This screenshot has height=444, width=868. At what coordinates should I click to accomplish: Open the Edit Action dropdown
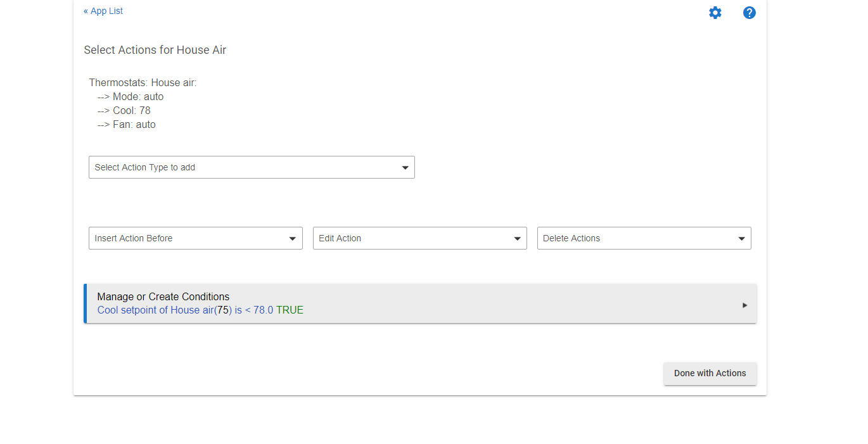tap(419, 238)
